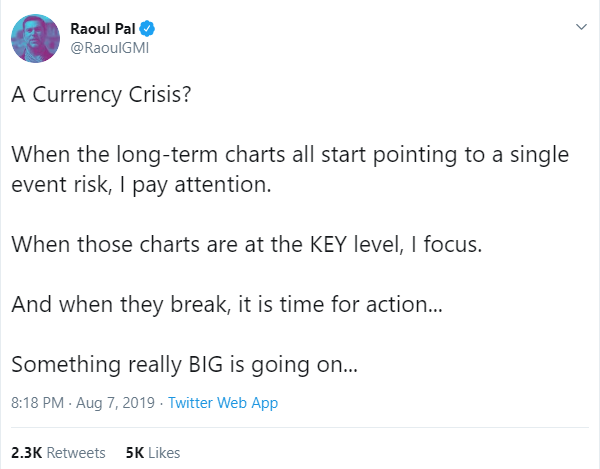
Task: View the Retweets list label
Action: [x=76, y=452]
